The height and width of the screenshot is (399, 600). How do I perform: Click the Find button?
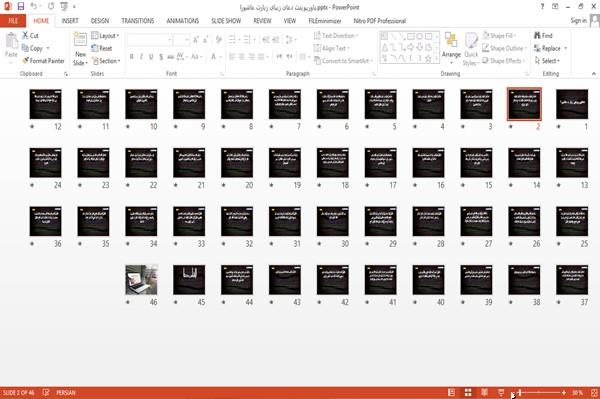click(543, 36)
